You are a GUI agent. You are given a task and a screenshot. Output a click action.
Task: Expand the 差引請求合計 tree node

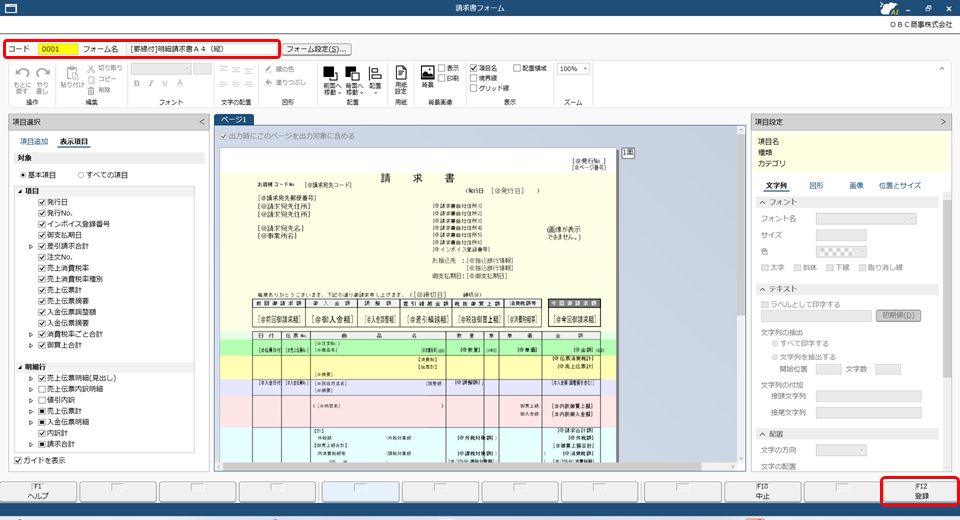pos(31,246)
